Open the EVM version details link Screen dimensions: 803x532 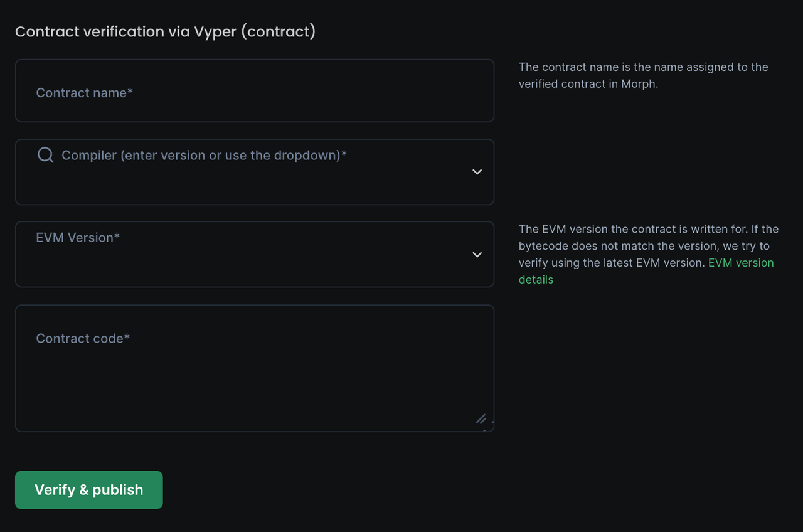pos(740,263)
